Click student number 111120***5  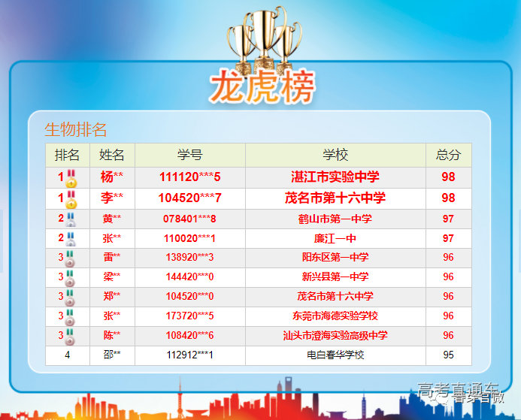[189, 177]
